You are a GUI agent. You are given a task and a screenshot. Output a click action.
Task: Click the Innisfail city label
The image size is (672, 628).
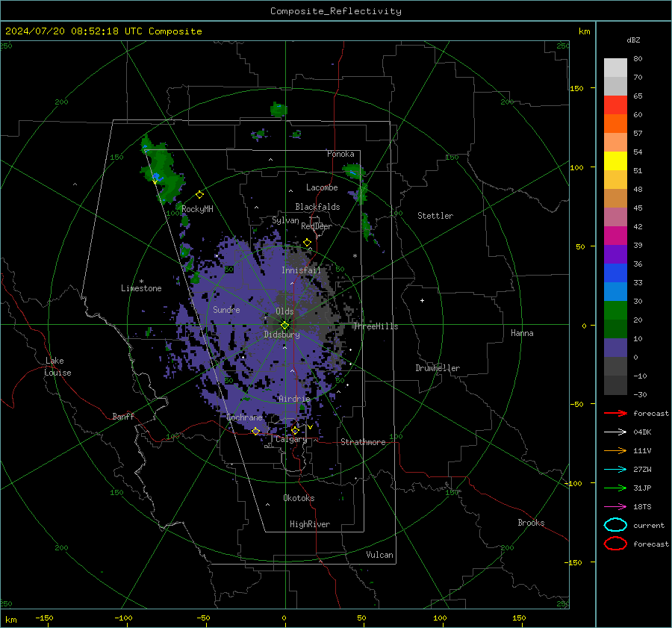coord(301,270)
